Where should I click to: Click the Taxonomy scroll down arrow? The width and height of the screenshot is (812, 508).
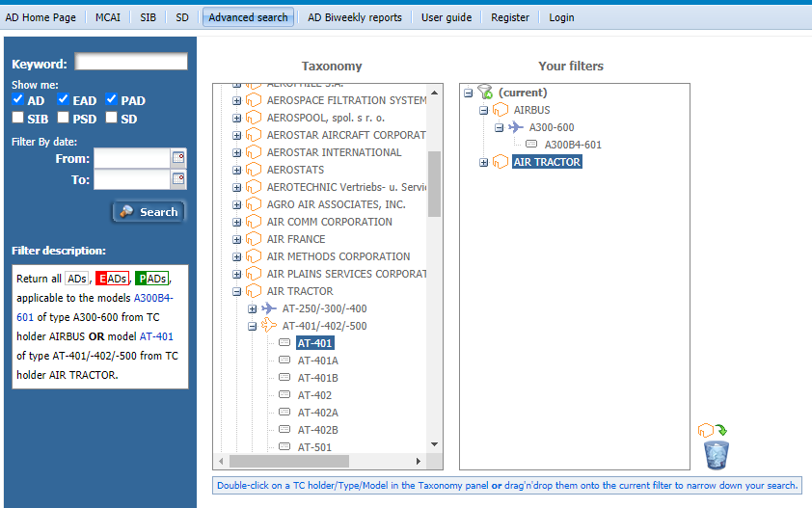435,444
